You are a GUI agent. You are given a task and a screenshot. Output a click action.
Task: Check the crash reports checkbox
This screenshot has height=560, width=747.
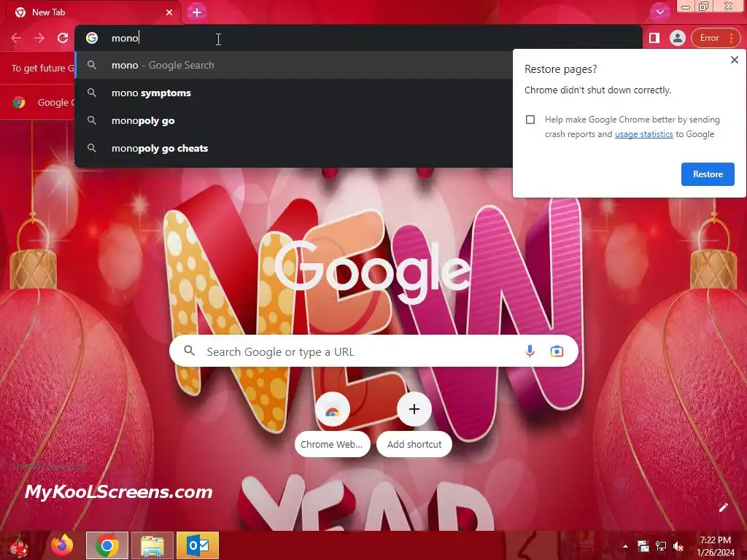coord(530,120)
